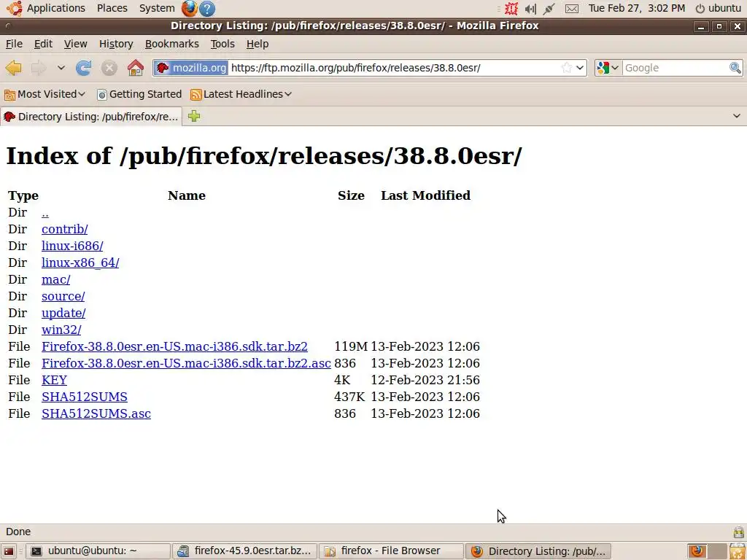
Task: Open the network connection tray icon
Action: (549, 9)
